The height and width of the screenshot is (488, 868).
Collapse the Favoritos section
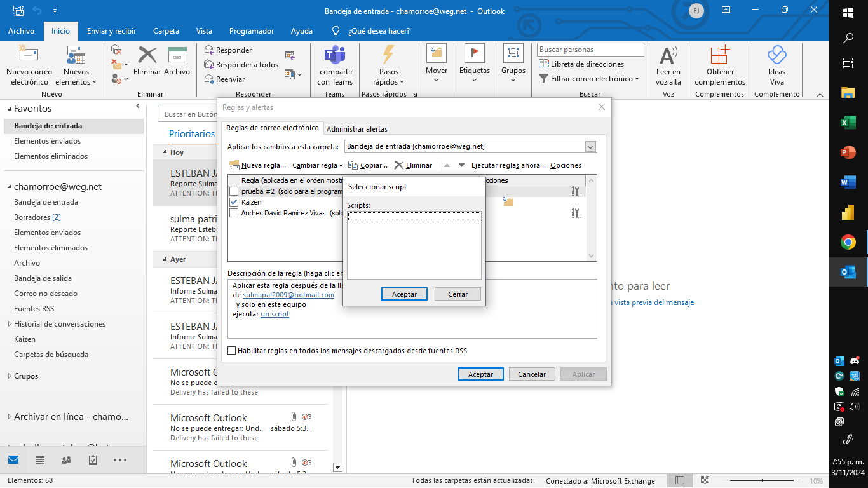(9, 109)
